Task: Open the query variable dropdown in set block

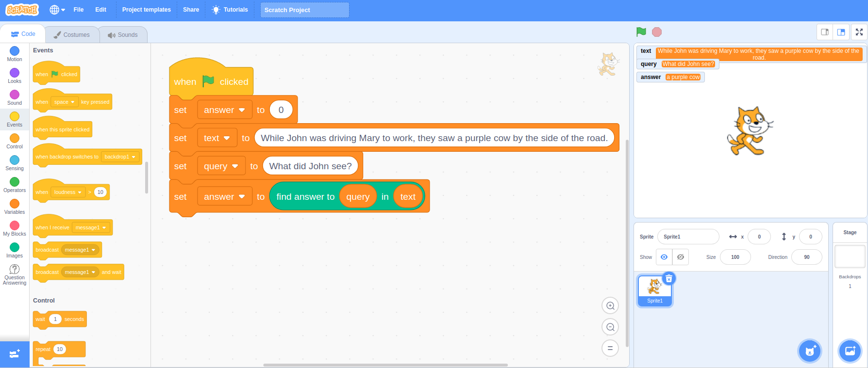Action: pyautogui.click(x=221, y=166)
